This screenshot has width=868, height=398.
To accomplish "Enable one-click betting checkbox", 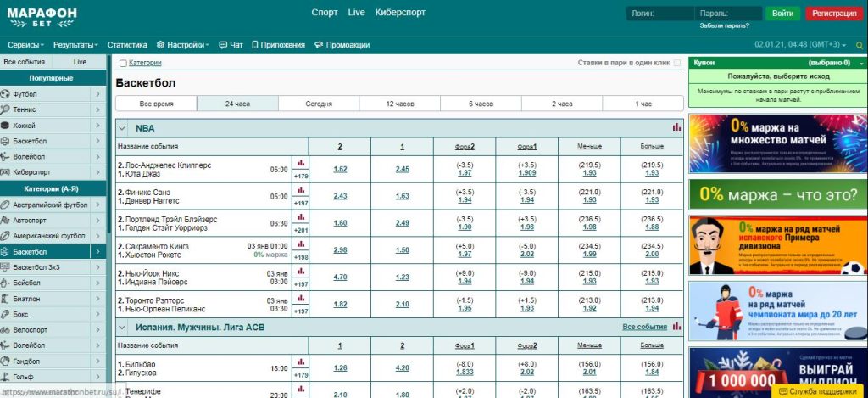I will point(676,63).
